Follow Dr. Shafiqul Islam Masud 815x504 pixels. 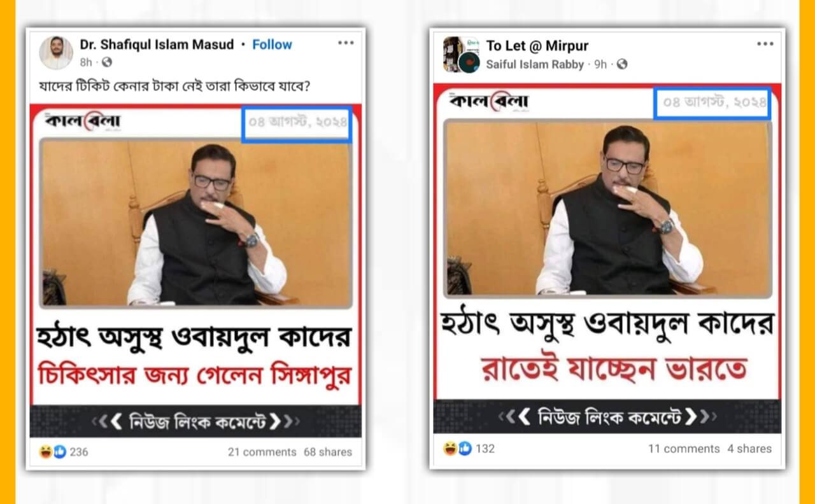pyautogui.click(x=272, y=45)
